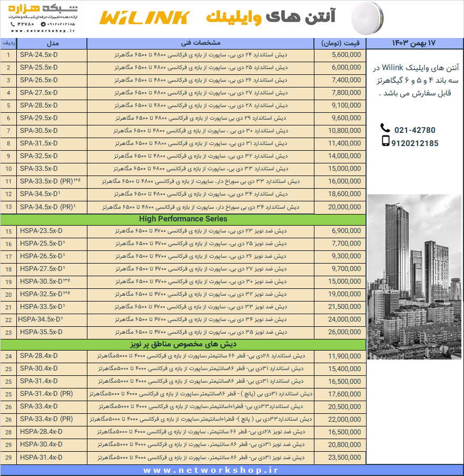Click the price 7,700,000

(x=347, y=244)
